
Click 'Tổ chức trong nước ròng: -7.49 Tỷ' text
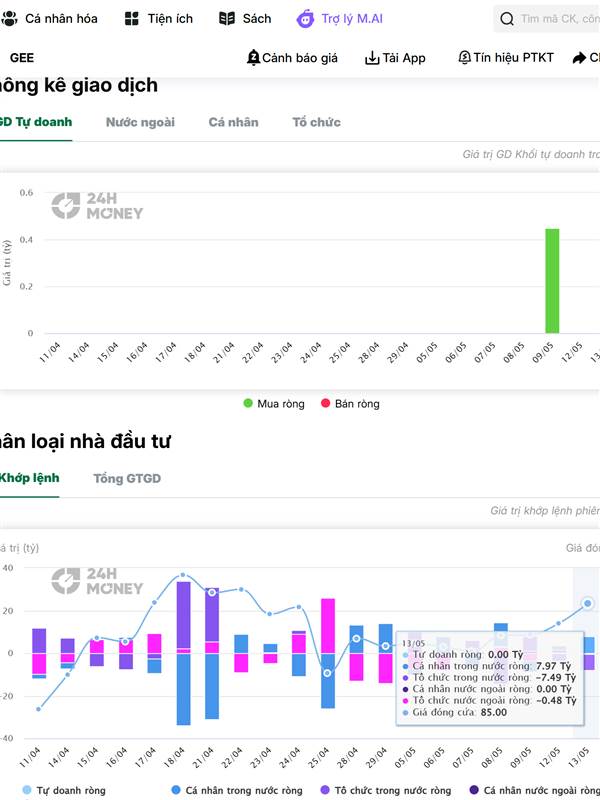[489, 678]
